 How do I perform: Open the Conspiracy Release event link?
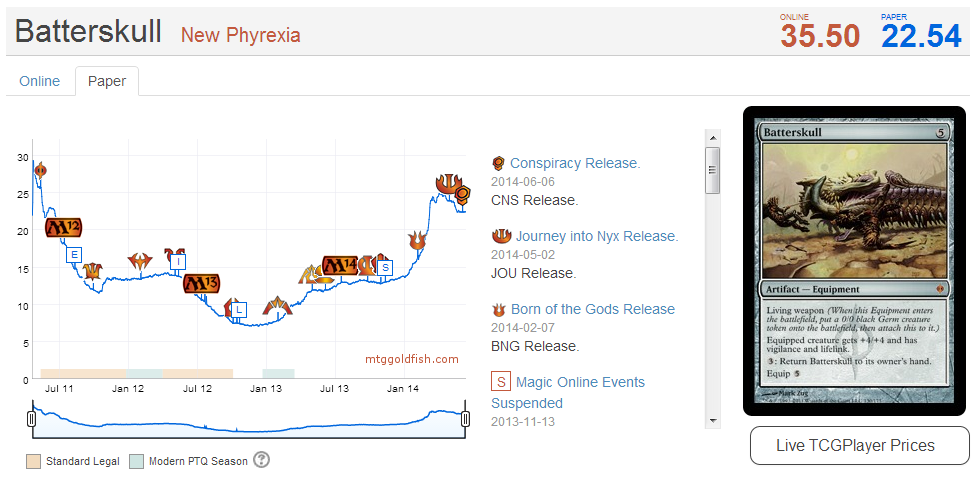point(575,163)
